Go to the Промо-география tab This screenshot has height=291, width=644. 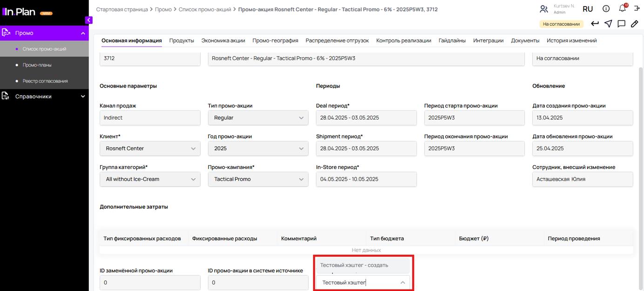tap(275, 41)
